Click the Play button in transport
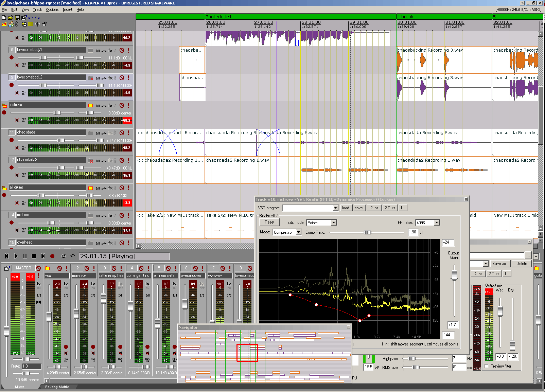The width and height of the screenshot is (545, 392). click(x=16, y=256)
